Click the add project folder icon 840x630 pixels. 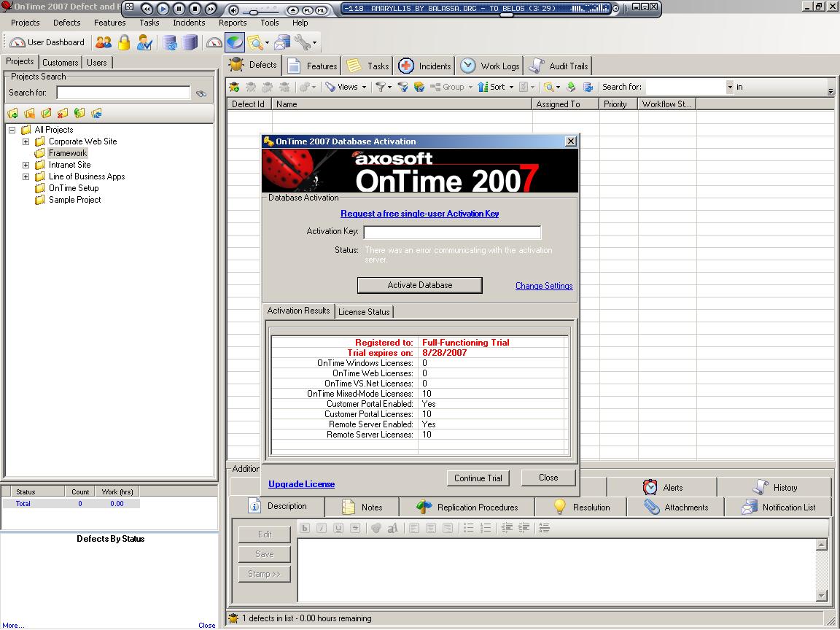[12, 113]
